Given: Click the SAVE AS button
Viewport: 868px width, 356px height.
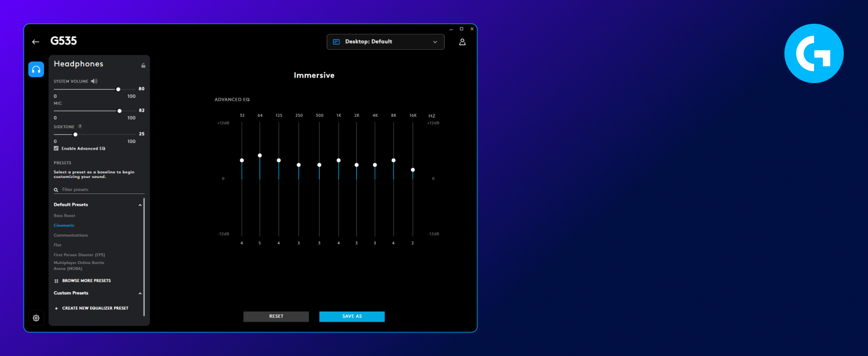Looking at the screenshot, I should click(352, 316).
